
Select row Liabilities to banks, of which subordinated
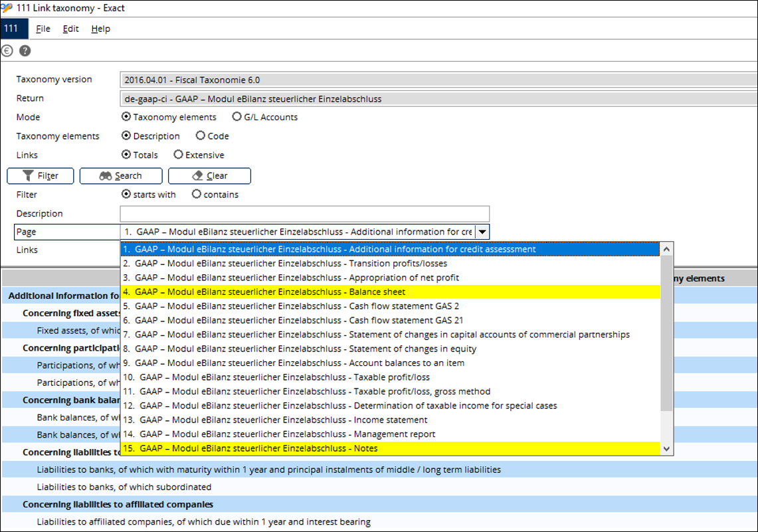pos(379,487)
